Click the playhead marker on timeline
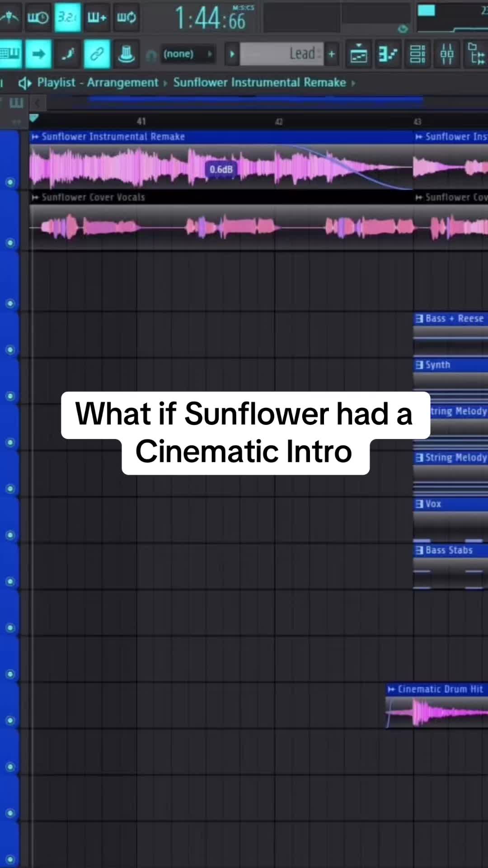 [x=34, y=118]
